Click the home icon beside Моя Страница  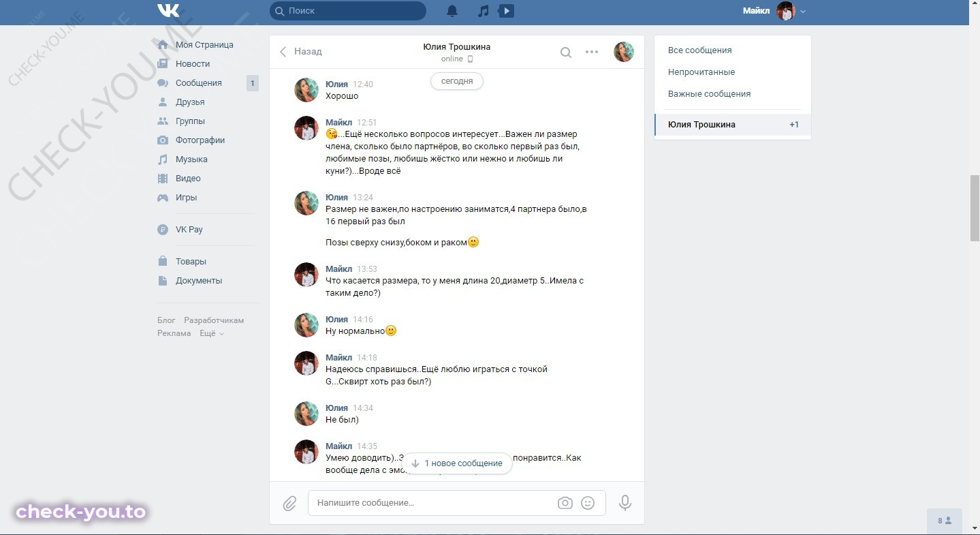tap(163, 45)
